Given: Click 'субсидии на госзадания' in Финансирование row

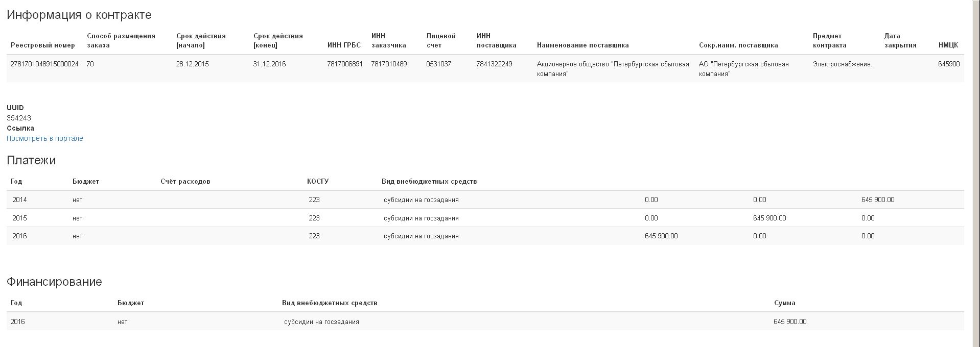Looking at the screenshot, I should [x=321, y=321].
